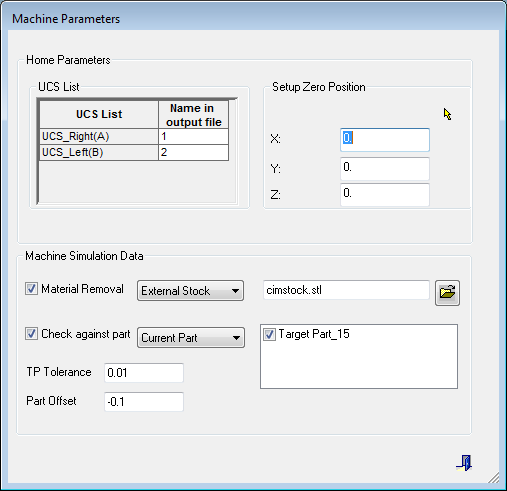Click the exit door icon to close dialog
The height and width of the screenshot is (491, 507).
tap(464, 462)
